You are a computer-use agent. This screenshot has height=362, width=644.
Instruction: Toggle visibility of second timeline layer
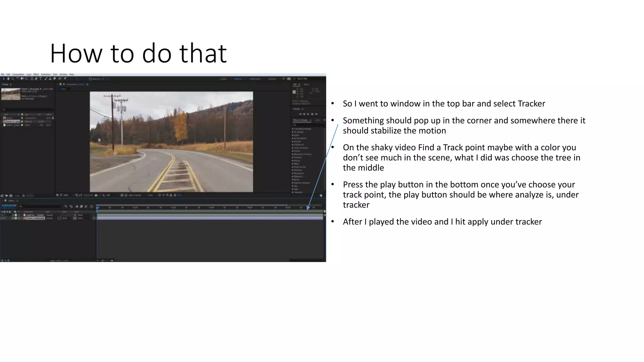point(3,218)
